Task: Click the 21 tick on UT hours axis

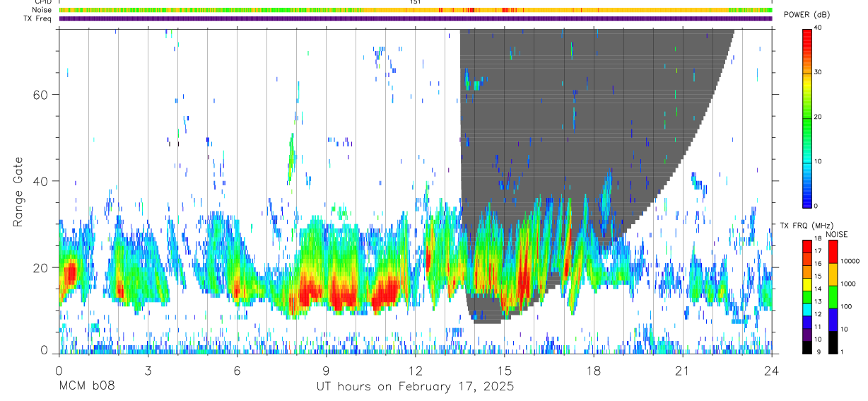Action: (x=682, y=370)
